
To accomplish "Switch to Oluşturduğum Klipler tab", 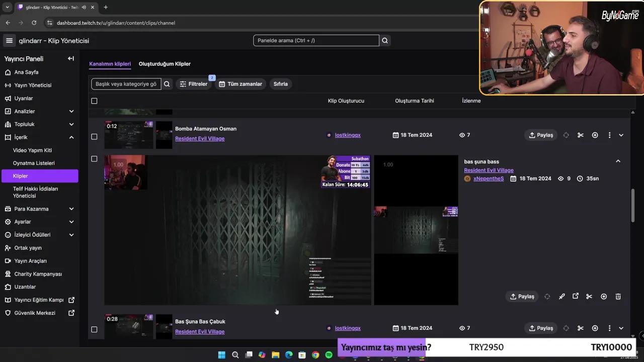I will [165, 64].
